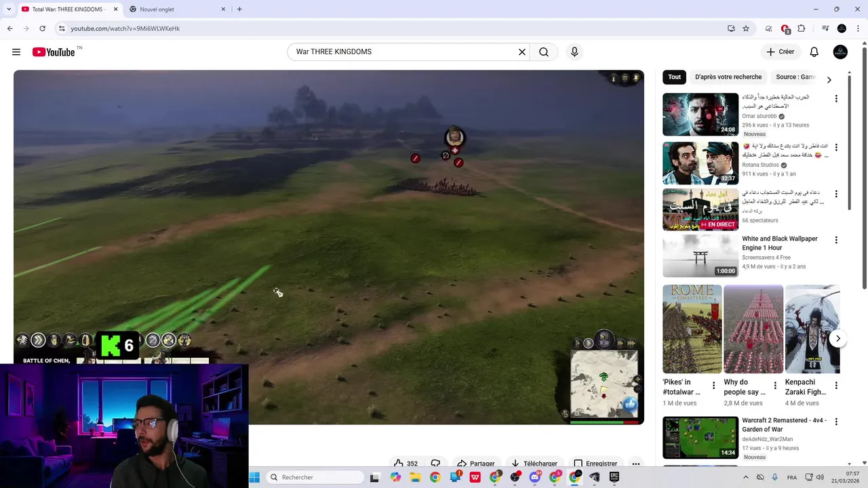
Task: Open the Chrome profile avatar in the toolbar
Action: (842, 28)
